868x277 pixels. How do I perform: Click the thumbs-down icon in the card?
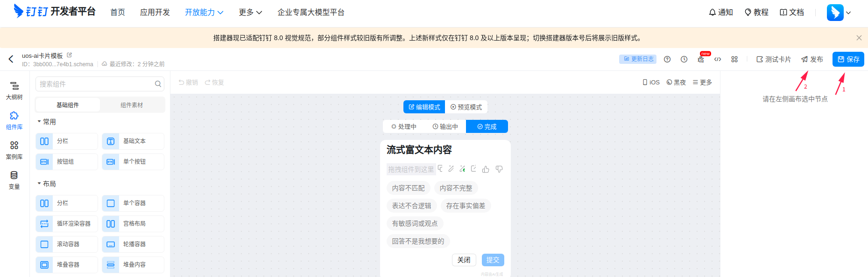pyautogui.click(x=499, y=169)
